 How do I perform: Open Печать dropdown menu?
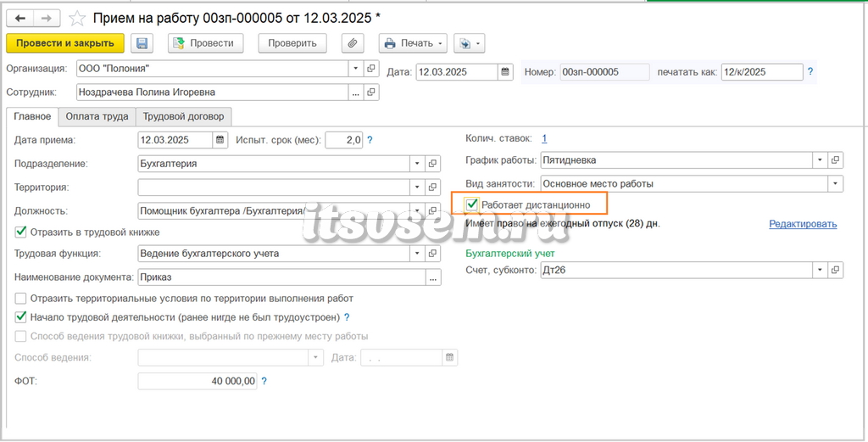pyautogui.click(x=413, y=43)
